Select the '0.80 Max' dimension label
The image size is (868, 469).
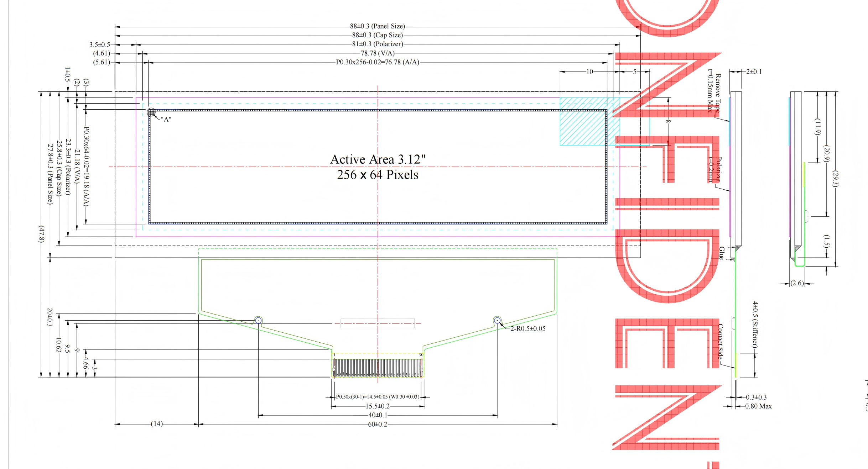click(758, 406)
